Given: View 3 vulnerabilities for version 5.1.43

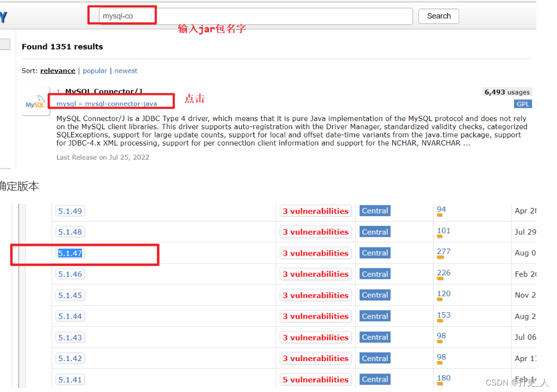Looking at the screenshot, I should click(x=315, y=337).
